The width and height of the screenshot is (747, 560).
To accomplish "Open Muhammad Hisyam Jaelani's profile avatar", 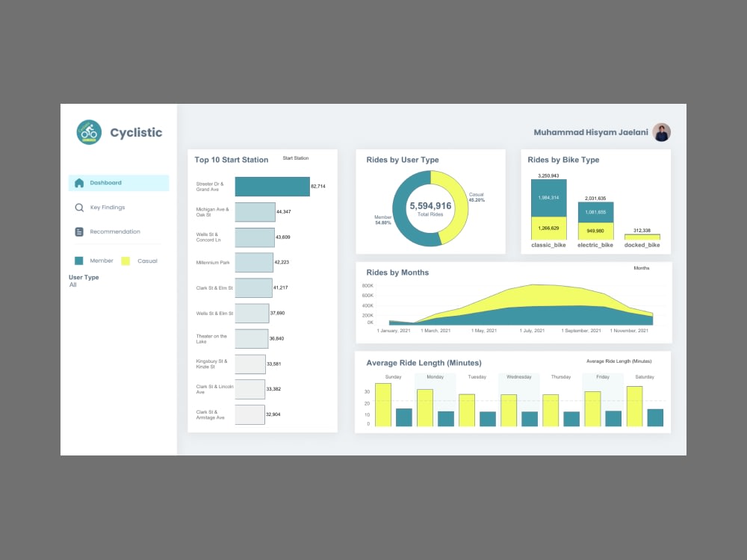I will tap(662, 131).
